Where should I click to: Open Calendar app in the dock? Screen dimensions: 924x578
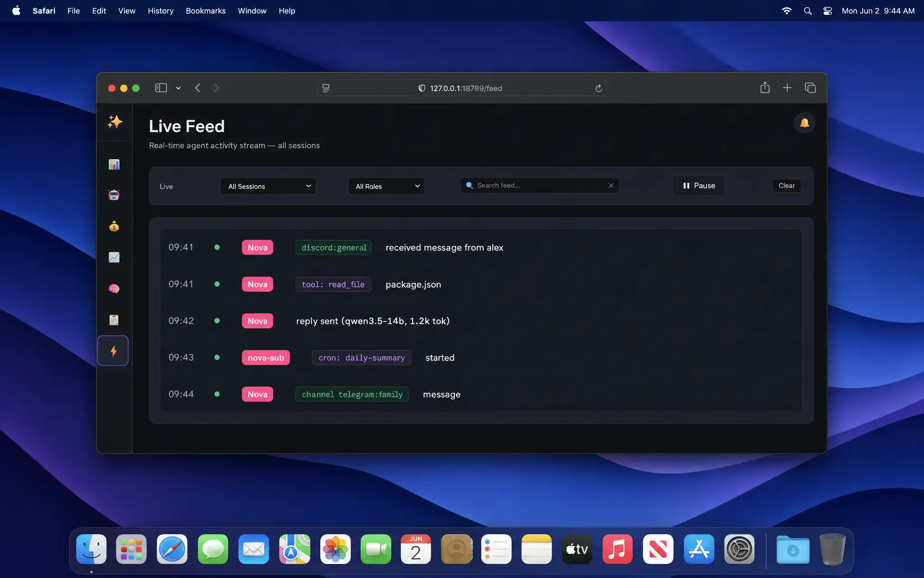coord(416,549)
